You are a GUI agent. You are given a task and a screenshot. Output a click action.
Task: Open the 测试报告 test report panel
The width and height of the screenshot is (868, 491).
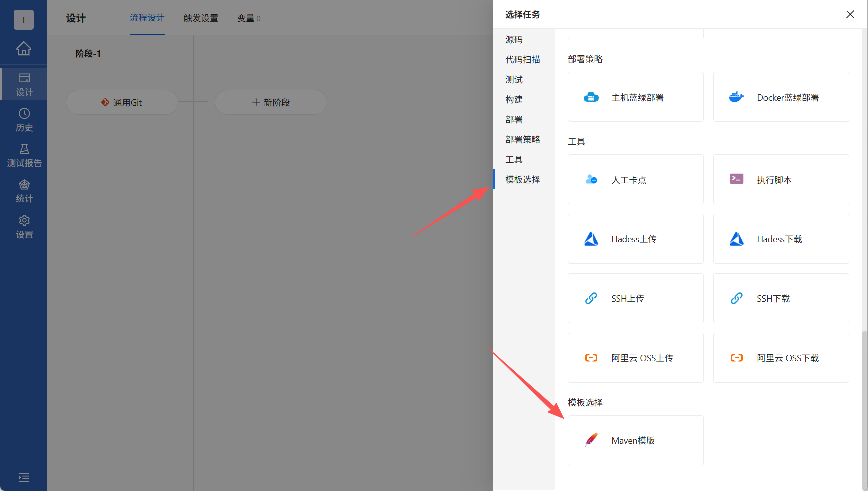pyautogui.click(x=24, y=155)
